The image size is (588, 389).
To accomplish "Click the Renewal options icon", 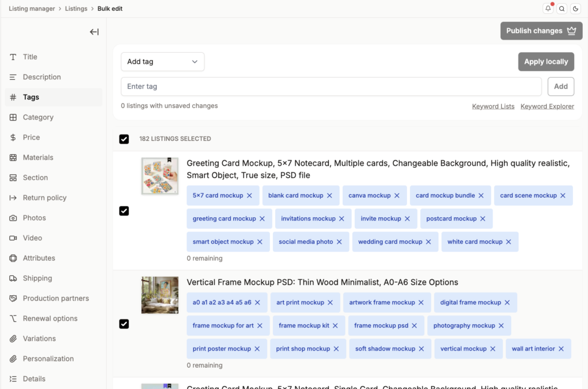I will (13, 318).
